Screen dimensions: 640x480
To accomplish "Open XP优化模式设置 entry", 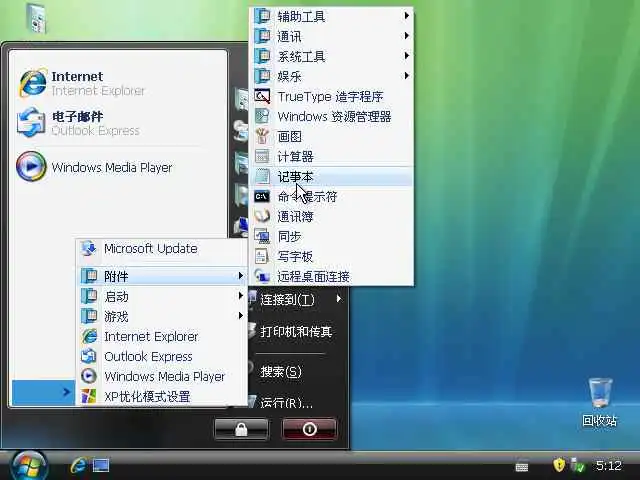I will pyautogui.click(x=162, y=396).
